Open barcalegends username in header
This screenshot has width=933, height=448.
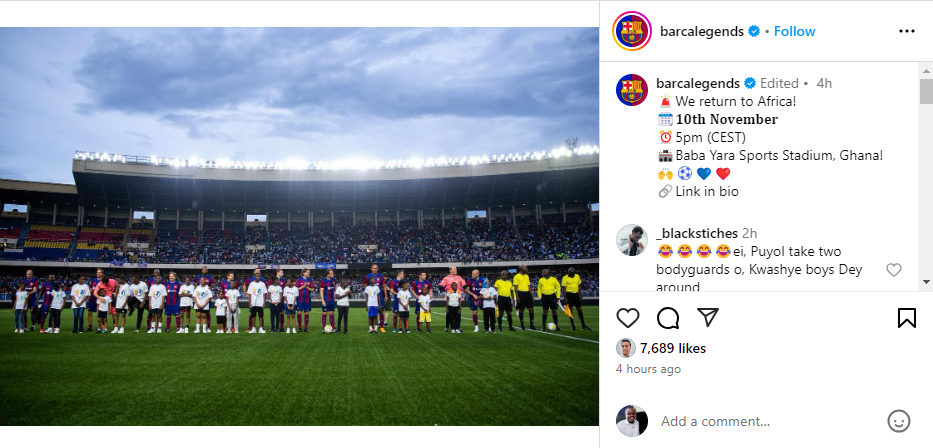click(702, 32)
